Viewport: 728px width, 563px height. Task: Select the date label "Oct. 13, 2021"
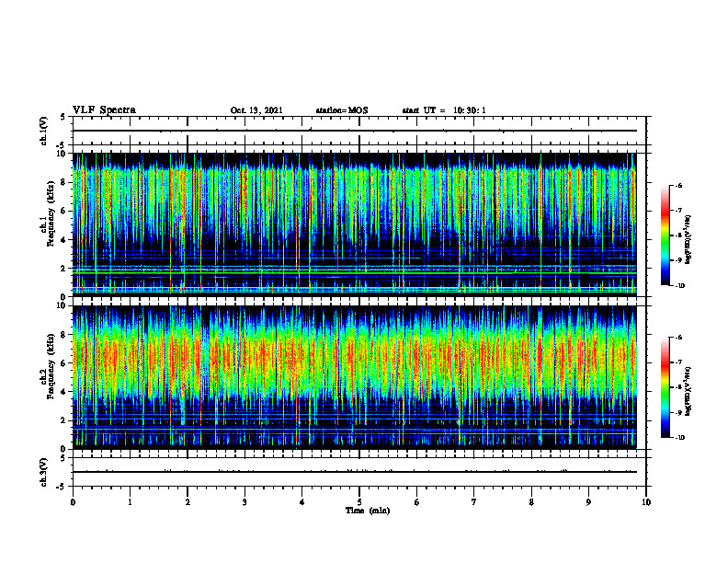tap(256, 110)
